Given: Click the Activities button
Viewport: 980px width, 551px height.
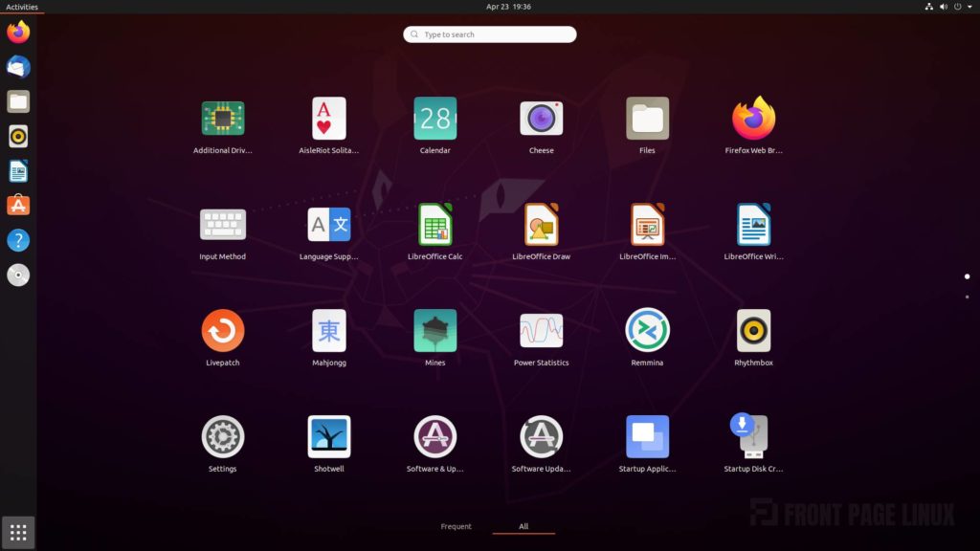Looking at the screenshot, I should click(x=22, y=7).
